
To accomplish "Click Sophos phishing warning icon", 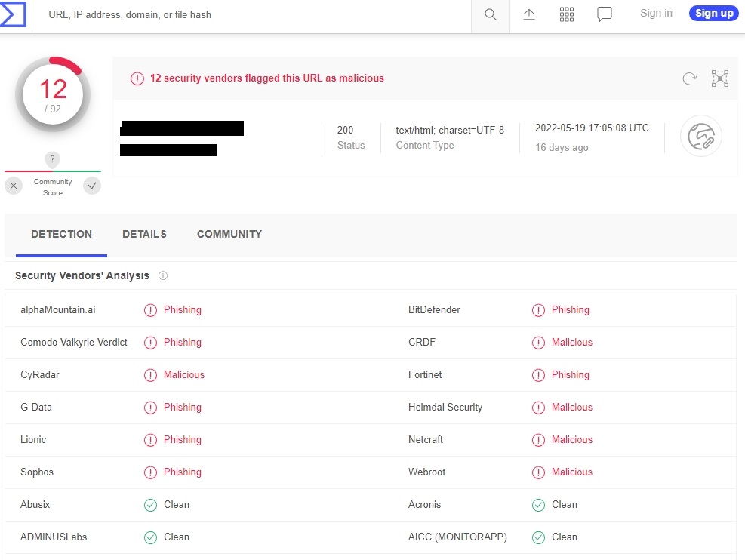I will coord(151,472).
